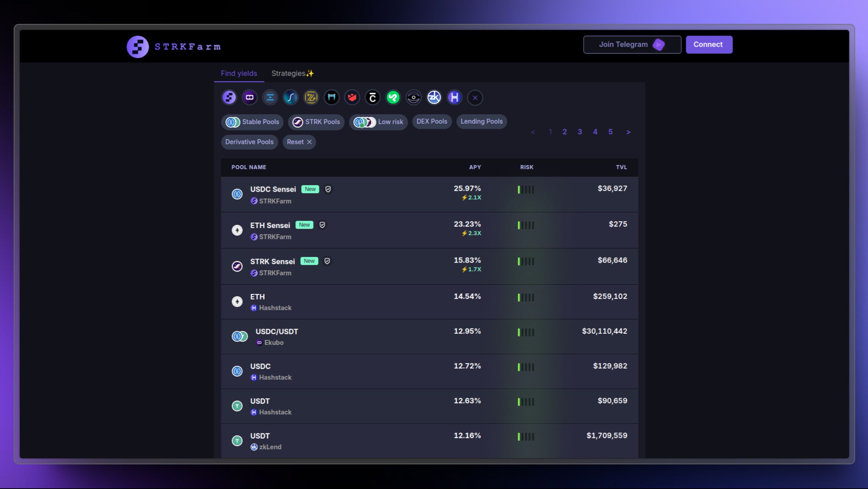Click the risk meter in zkLend USDT row

click(526, 437)
